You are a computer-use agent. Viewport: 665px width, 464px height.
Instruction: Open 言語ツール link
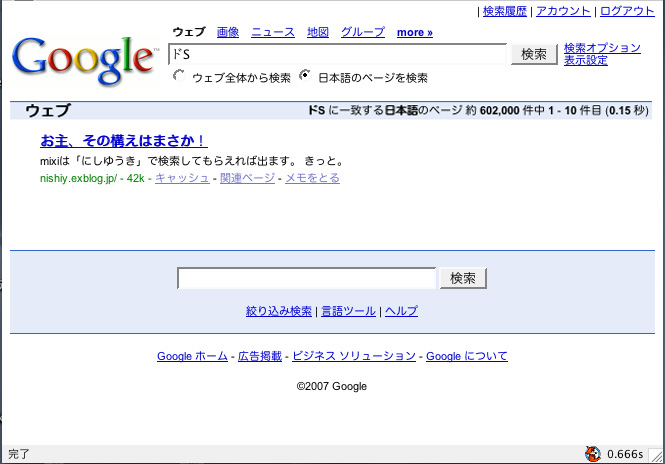[348, 311]
